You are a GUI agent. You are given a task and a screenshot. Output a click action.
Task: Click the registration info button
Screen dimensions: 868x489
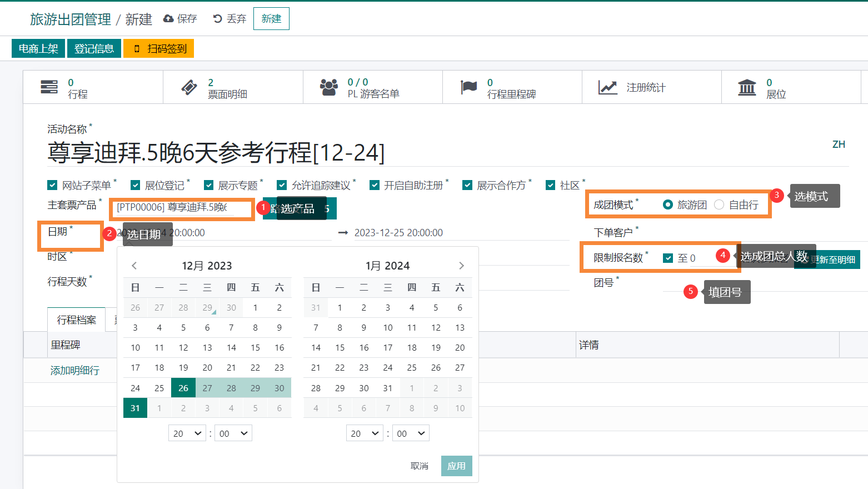(x=94, y=48)
